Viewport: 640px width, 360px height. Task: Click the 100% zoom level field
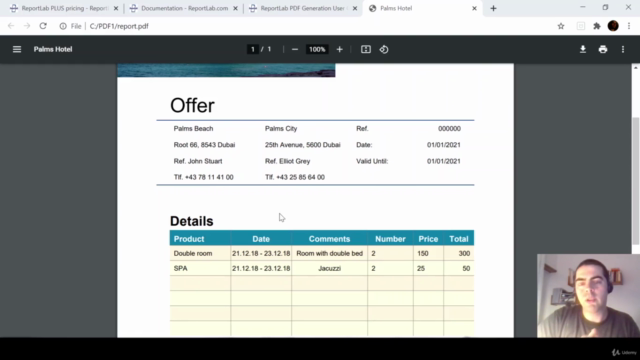317,49
